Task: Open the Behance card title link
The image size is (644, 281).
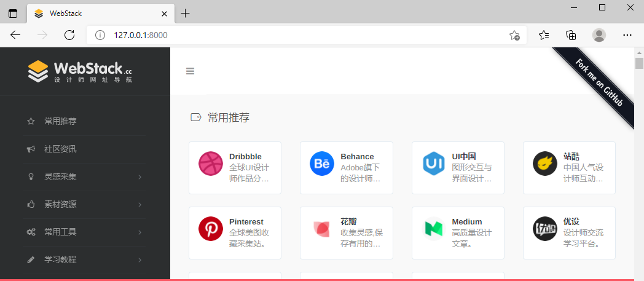Action: [357, 157]
